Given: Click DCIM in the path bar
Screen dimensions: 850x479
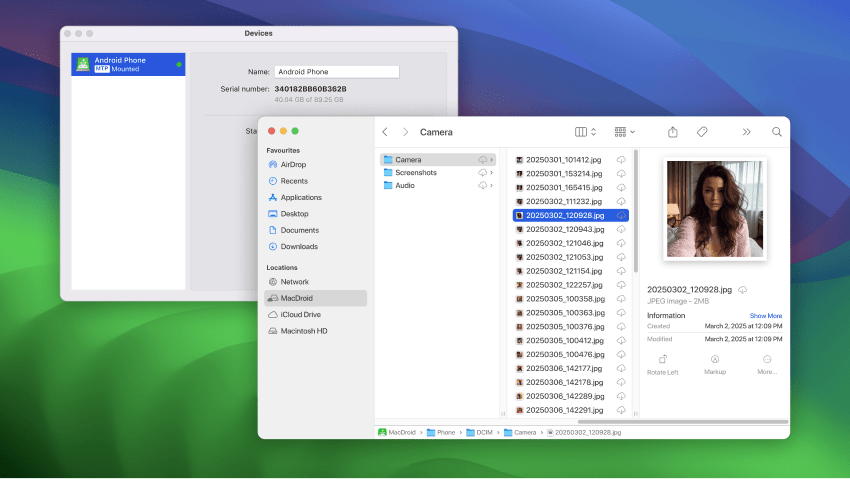Looking at the screenshot, I should 480,432.
